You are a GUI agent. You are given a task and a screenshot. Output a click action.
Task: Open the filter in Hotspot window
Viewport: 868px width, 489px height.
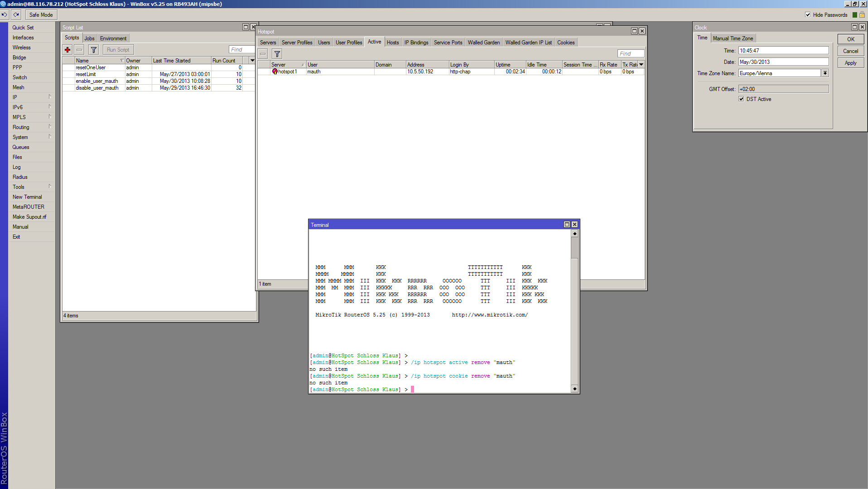pos(277,54)
